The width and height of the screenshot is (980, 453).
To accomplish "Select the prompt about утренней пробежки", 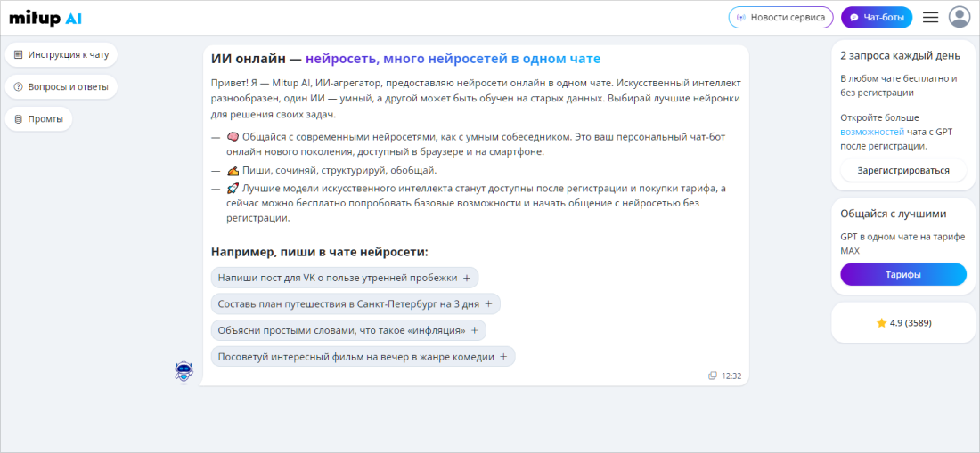I will (337, 278).
